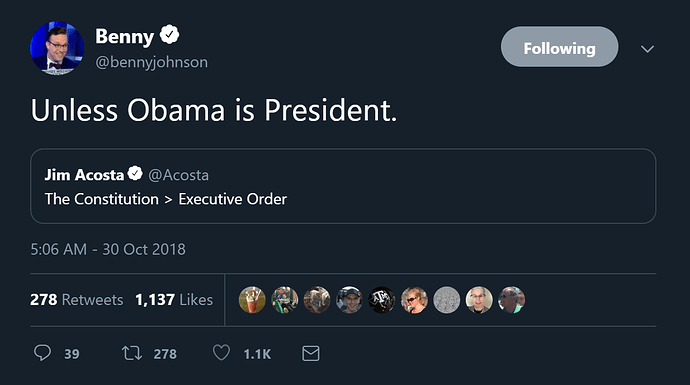Click Jim Acosta's verified badge

coord(135,173)
